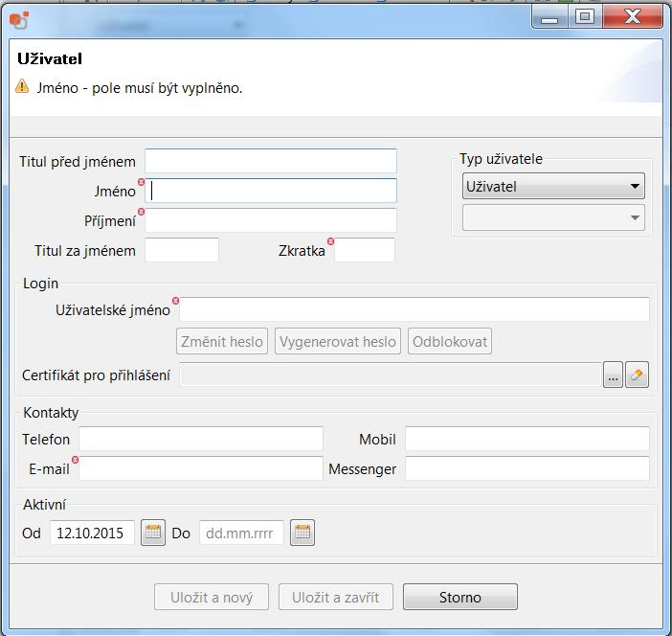The width and height of the screenshot is (672, 636).
Task: Maximize the Uživatel dialog window
Action: point(585,18)
